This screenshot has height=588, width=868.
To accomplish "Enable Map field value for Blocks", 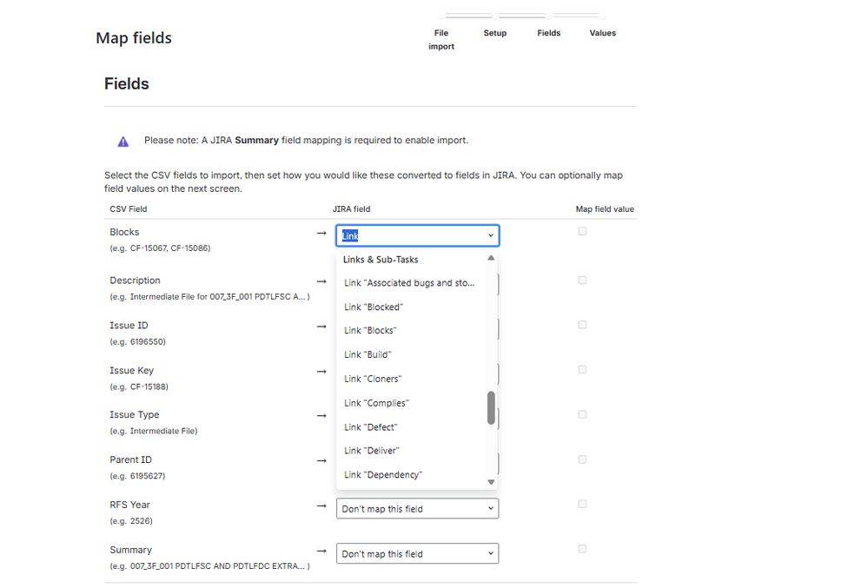I will pos(581,230).
